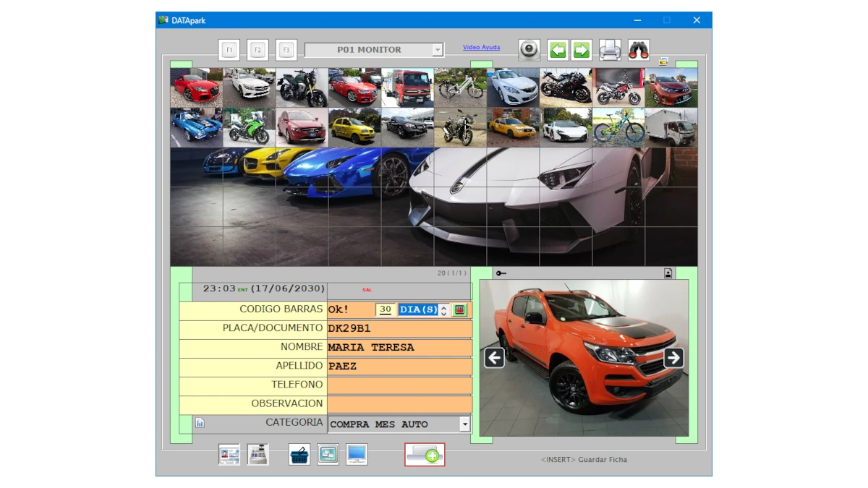This screenshot has width=868, height=488.
Task: Advance to next record with green forward arrow
Action: tap(583, 48)
